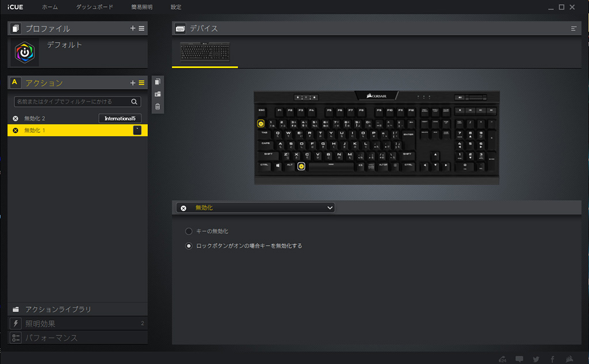Expand the パフォーマンス section
The image size is (589, 364).
(x=78, y=338)
